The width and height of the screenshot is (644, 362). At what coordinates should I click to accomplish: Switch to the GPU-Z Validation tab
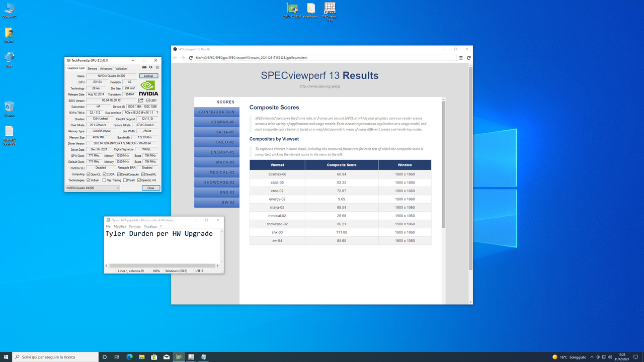point(121,68)
